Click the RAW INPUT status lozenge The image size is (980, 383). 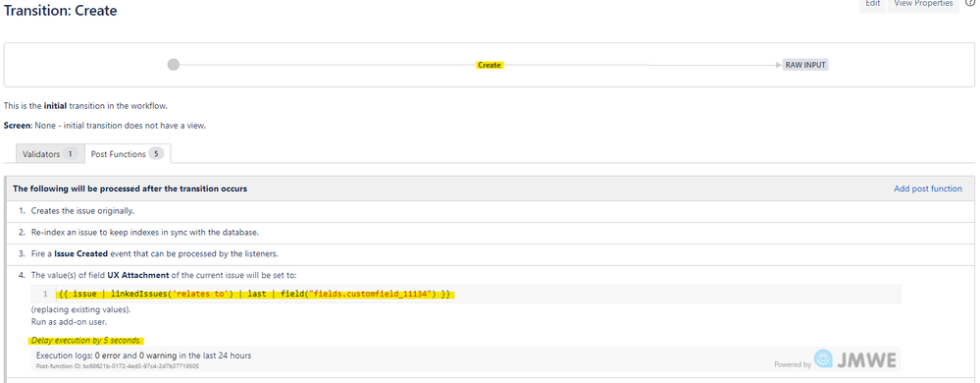(805, 65)
